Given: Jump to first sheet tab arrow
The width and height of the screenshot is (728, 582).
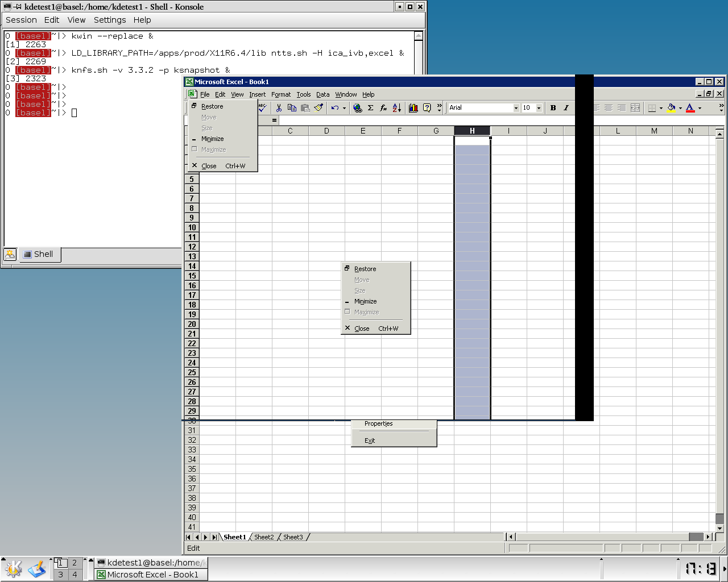Looking at the screenshot, I should click(189, 537).
